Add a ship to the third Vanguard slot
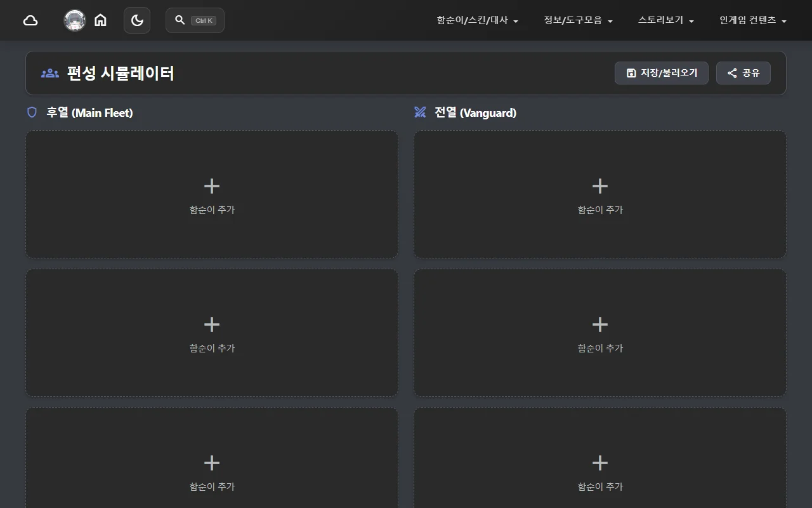812x508 pixels. (600, 458)
